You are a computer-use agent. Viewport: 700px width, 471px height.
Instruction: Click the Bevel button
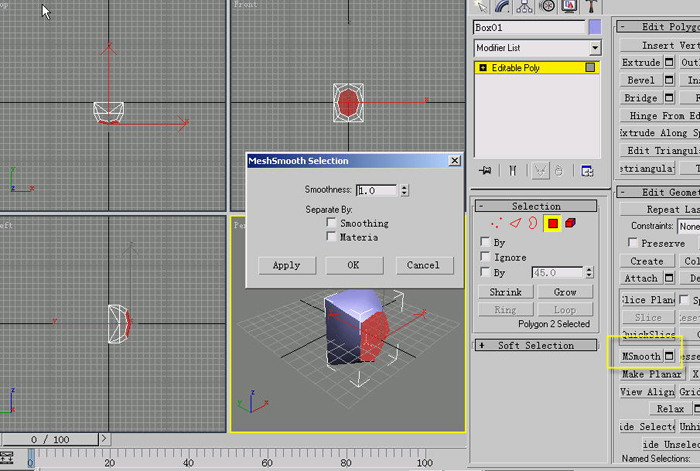[x=641, y=80]
